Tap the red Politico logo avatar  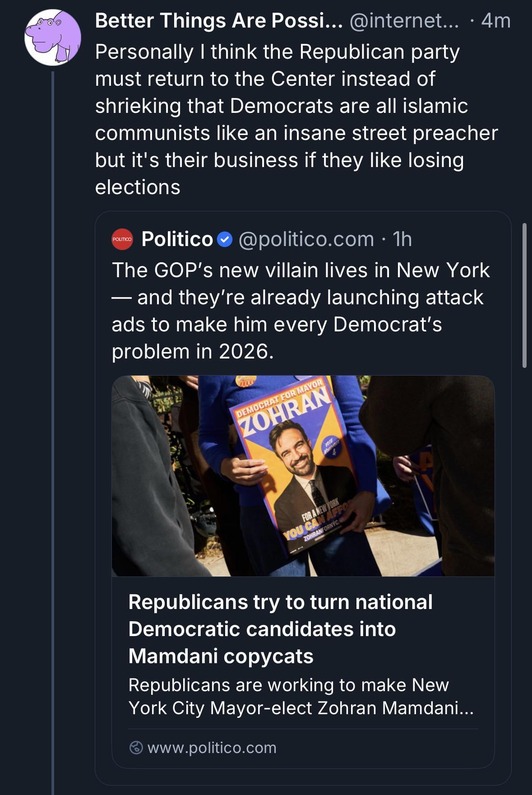click(x=122, y=239)
